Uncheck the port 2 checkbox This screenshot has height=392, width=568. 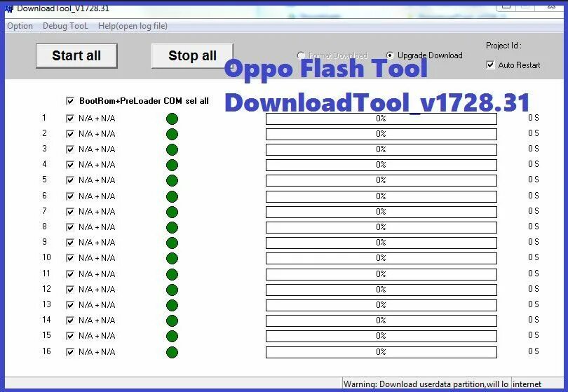pyautogui.click(x=70, y=134)
